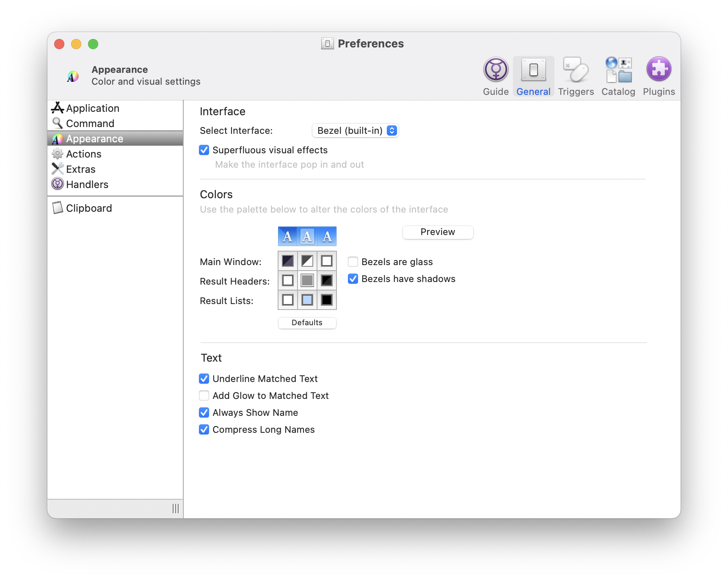Pick the light blue Result Lists swatch

pos(307,300)
